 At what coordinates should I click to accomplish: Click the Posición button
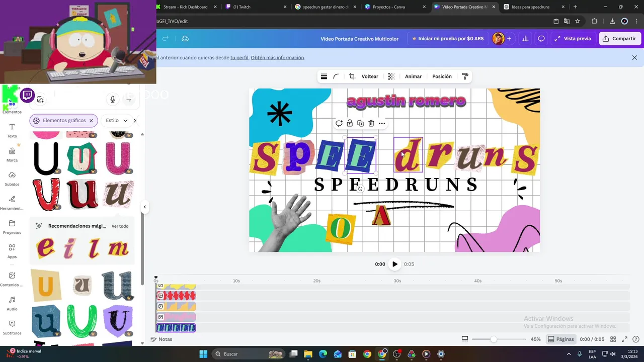pyautogui.click(x=442, y=76)
